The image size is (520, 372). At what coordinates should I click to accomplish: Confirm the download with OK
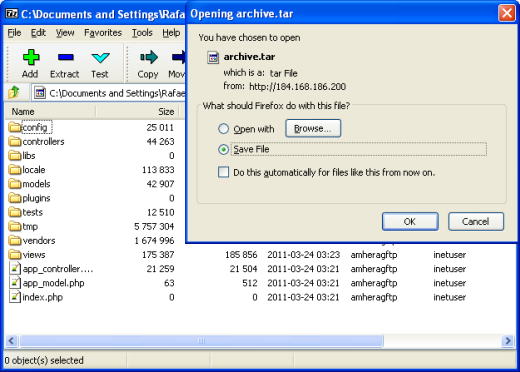410,221
